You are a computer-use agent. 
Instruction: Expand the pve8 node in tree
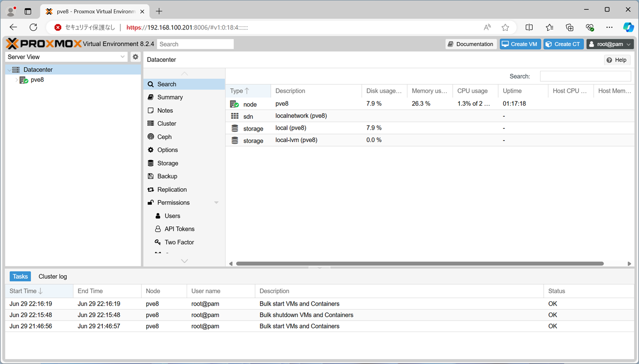[x=16, y=80]
